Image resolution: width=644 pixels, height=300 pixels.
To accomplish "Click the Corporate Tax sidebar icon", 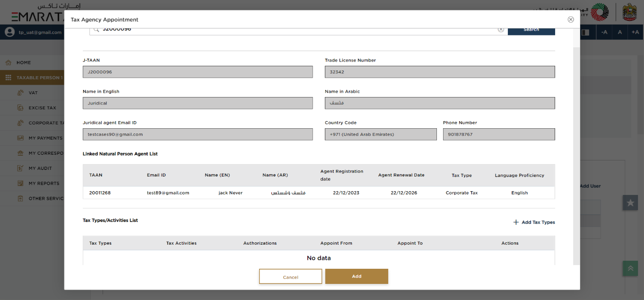I will tap(20, 123).
